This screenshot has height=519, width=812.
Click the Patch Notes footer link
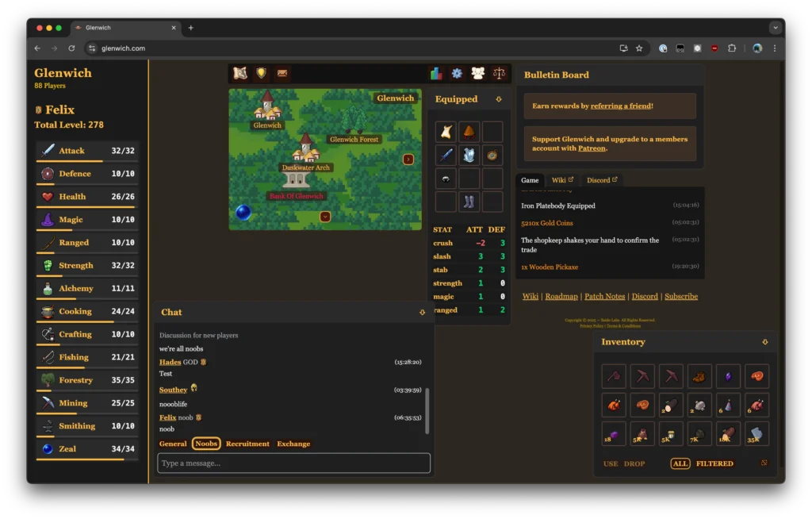point(604,296)
